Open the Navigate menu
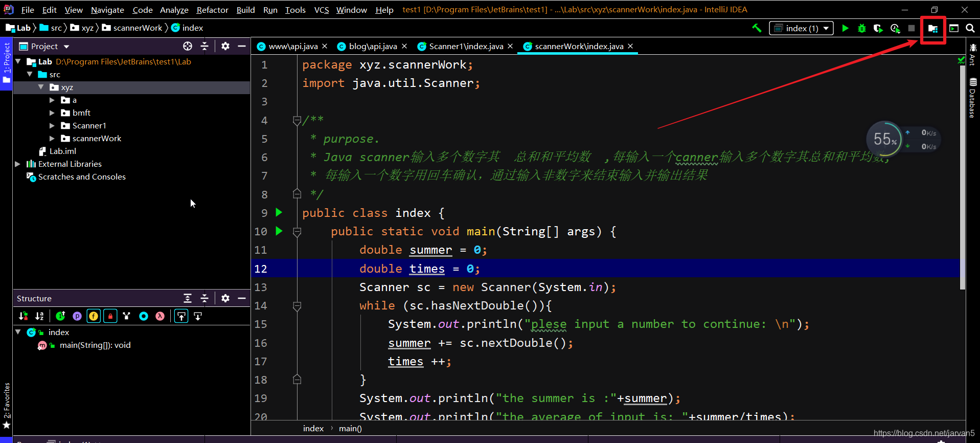The width and height of the screenshot is (980, 443). 107,10
